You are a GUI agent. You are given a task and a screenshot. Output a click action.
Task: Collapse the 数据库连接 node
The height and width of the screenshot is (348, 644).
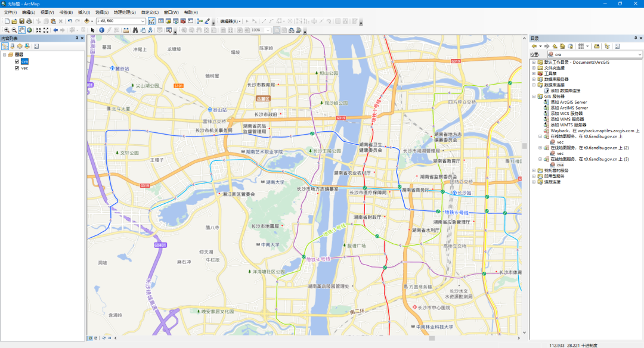(x=534, y=85)
